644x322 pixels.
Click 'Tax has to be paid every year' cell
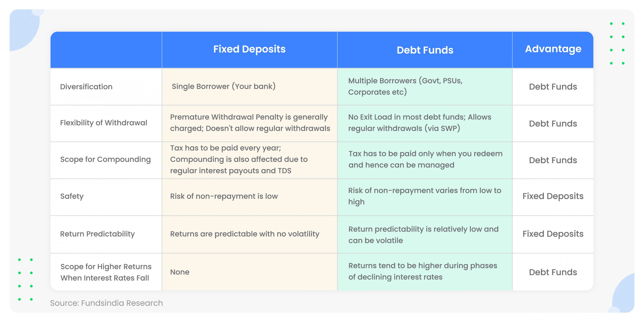click(239, 159)
